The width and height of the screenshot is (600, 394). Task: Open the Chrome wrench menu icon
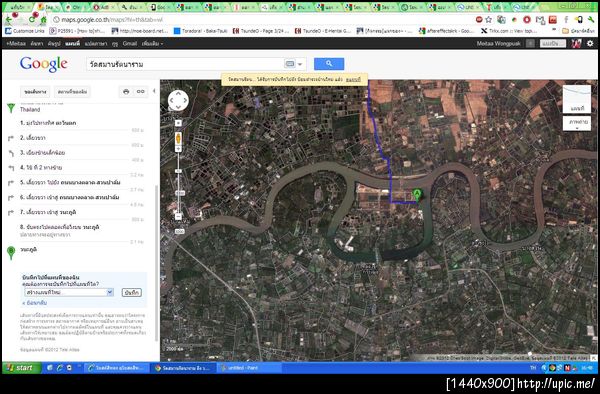(591, 20)
